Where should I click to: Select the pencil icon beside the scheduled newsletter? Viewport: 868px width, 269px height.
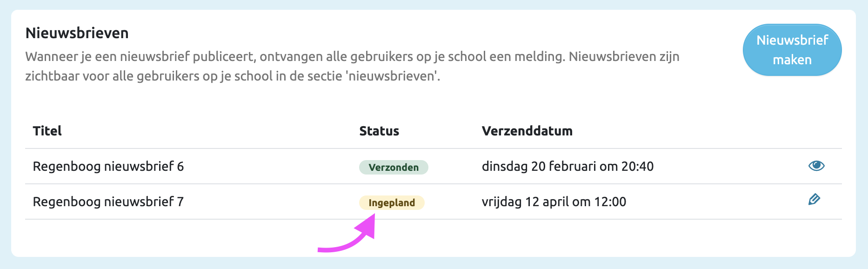point(815,201)
